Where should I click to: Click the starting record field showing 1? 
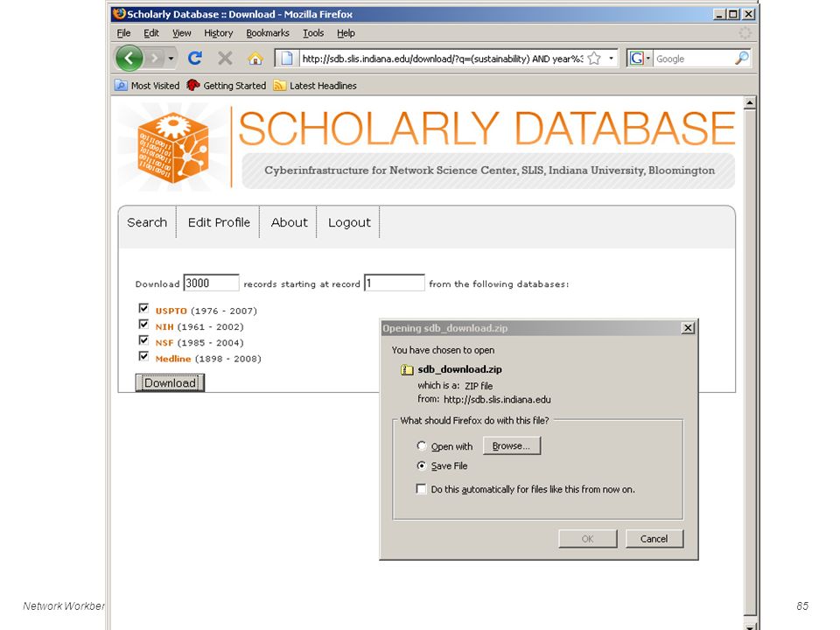pyautogui.click(x=395, y=283)
